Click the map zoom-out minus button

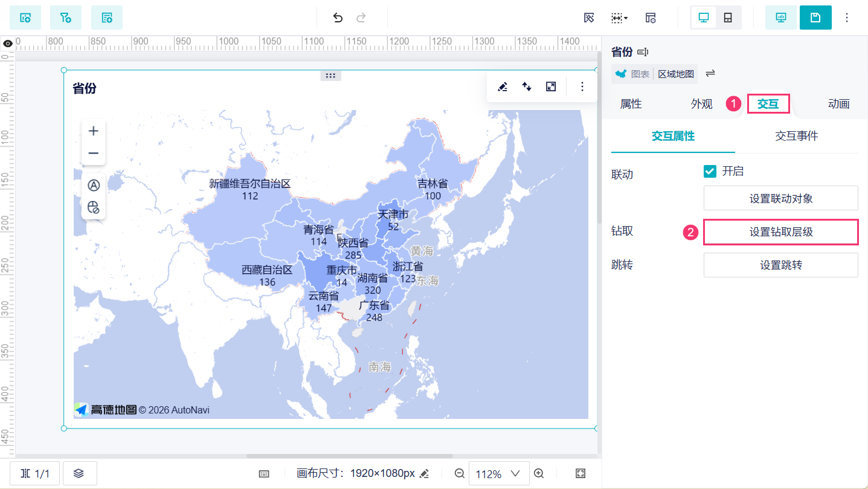pyautogui.click(x=94, y=153)
